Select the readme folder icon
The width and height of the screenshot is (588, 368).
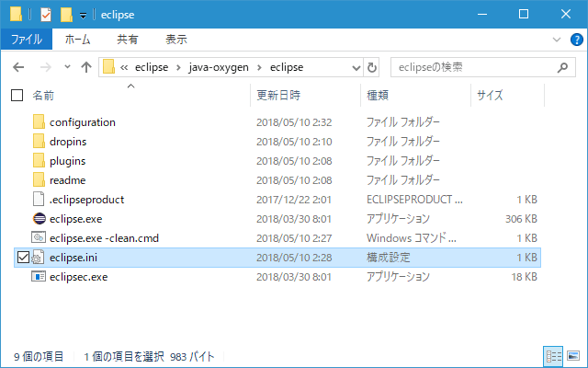click(39, 180)
